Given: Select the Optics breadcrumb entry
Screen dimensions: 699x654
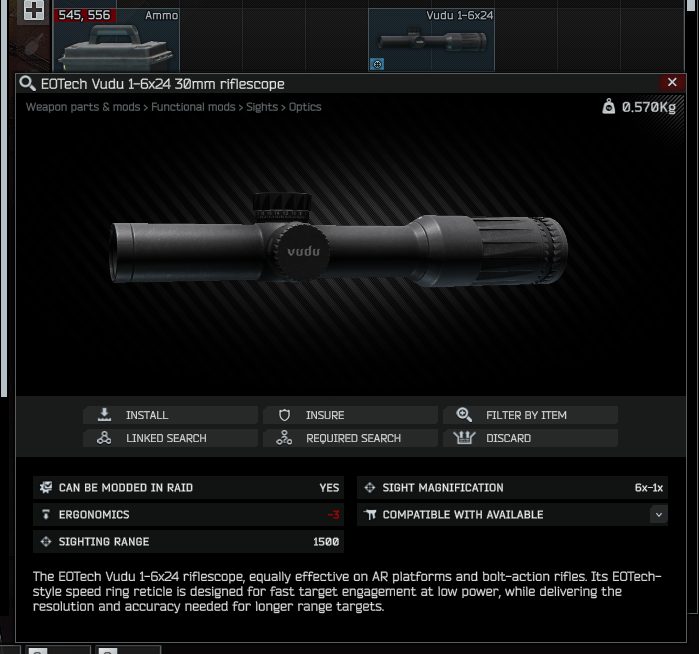Looking at the screenshot, I should point(305,107).
